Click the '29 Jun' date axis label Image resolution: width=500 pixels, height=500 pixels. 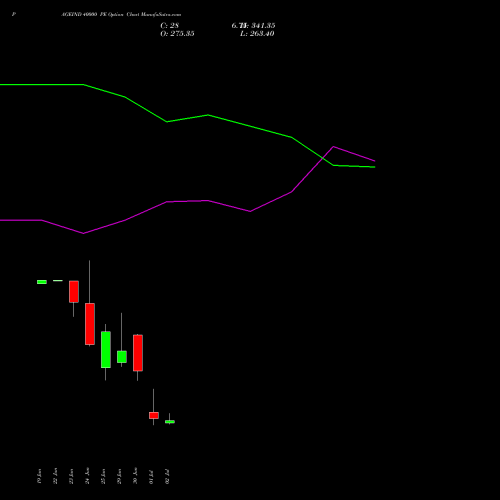(119, 476)
